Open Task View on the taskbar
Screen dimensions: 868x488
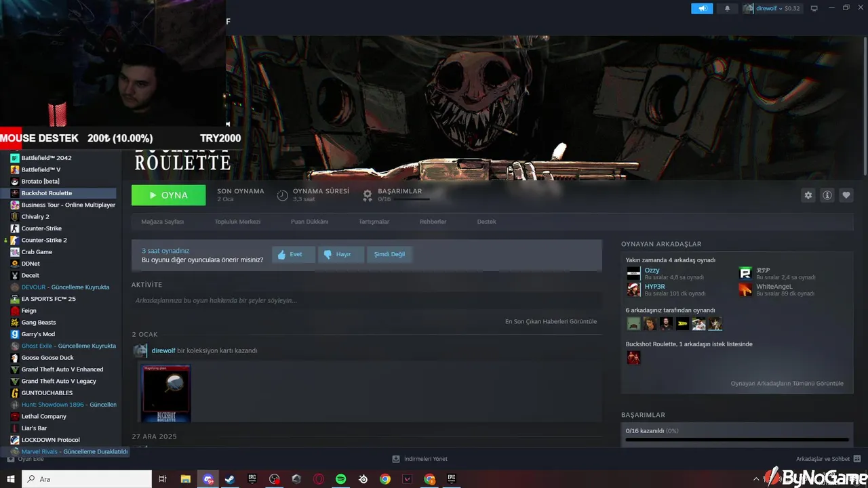[x=163, y=479]
